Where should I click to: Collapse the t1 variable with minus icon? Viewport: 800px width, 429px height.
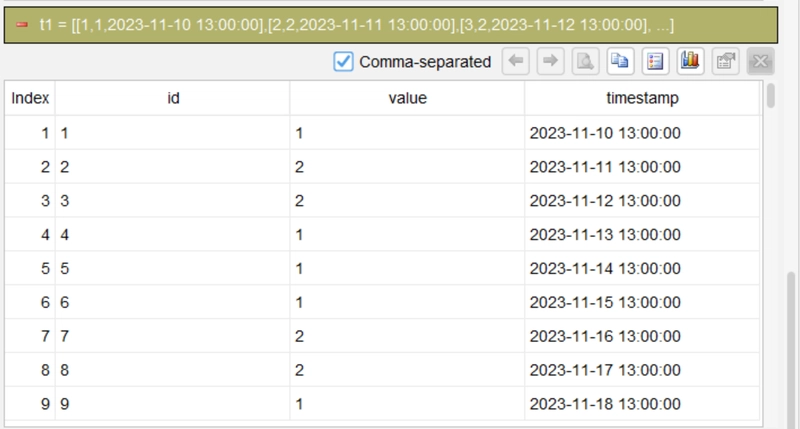(22, 24)
